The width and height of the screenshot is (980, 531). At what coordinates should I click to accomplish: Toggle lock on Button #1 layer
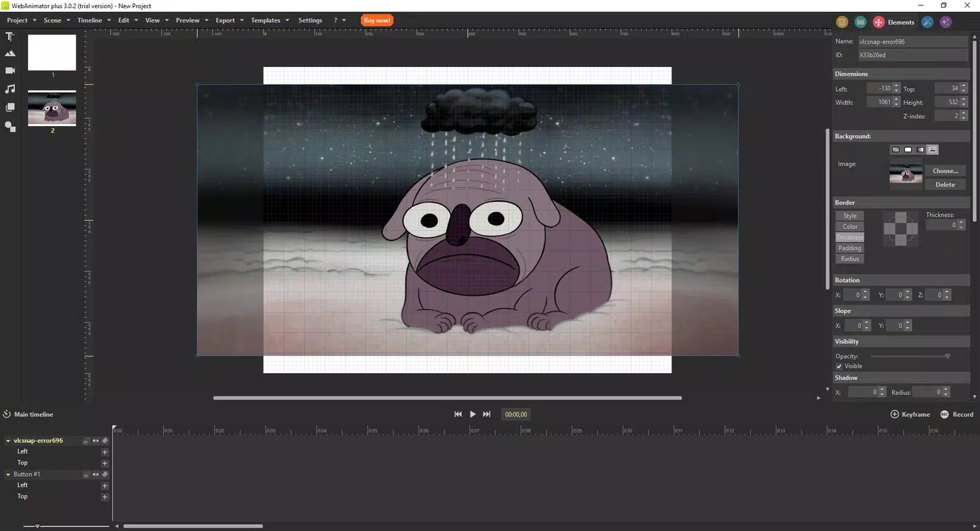(86, 475)
